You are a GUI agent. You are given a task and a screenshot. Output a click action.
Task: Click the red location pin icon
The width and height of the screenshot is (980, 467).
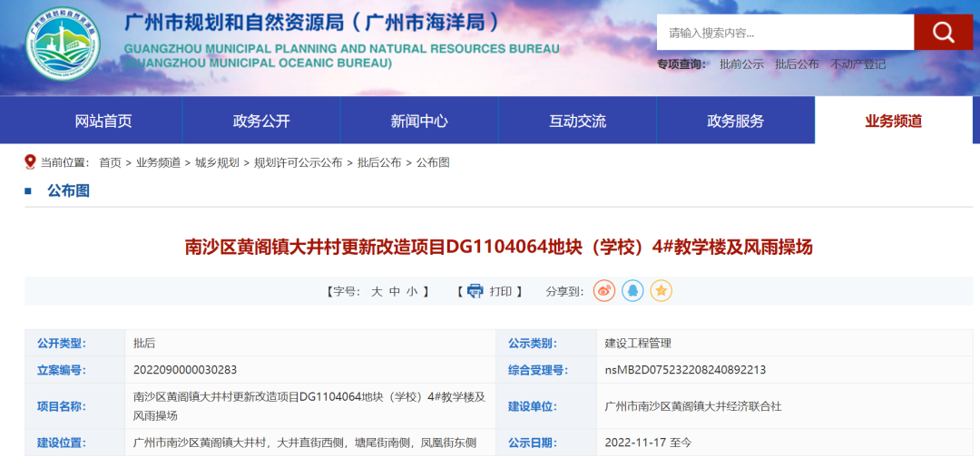(30, 162)
